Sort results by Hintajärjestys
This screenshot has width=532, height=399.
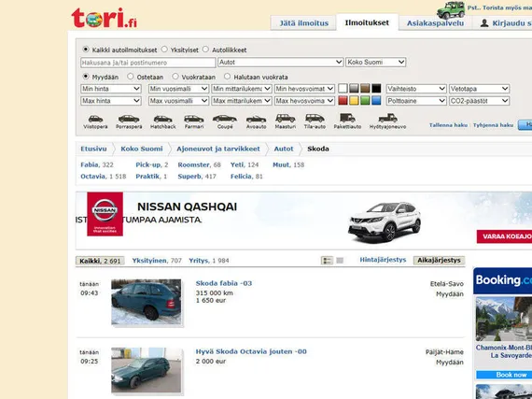383,260
